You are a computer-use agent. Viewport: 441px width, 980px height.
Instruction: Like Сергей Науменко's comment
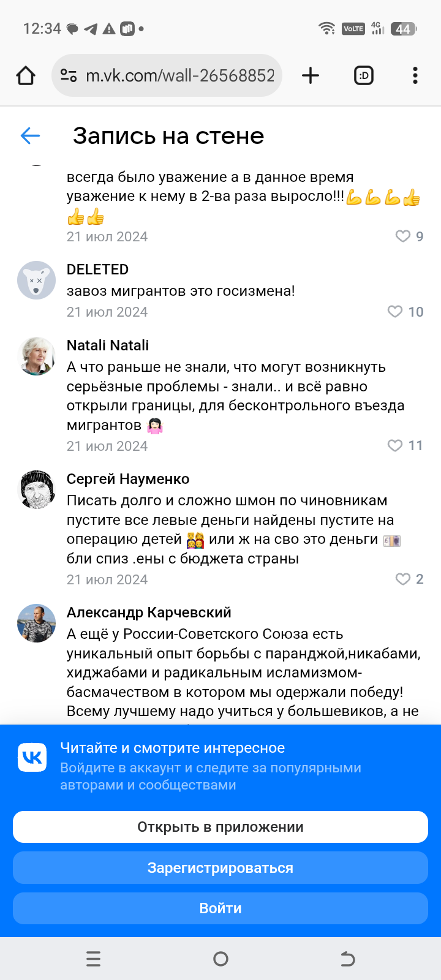pos(402,579)
